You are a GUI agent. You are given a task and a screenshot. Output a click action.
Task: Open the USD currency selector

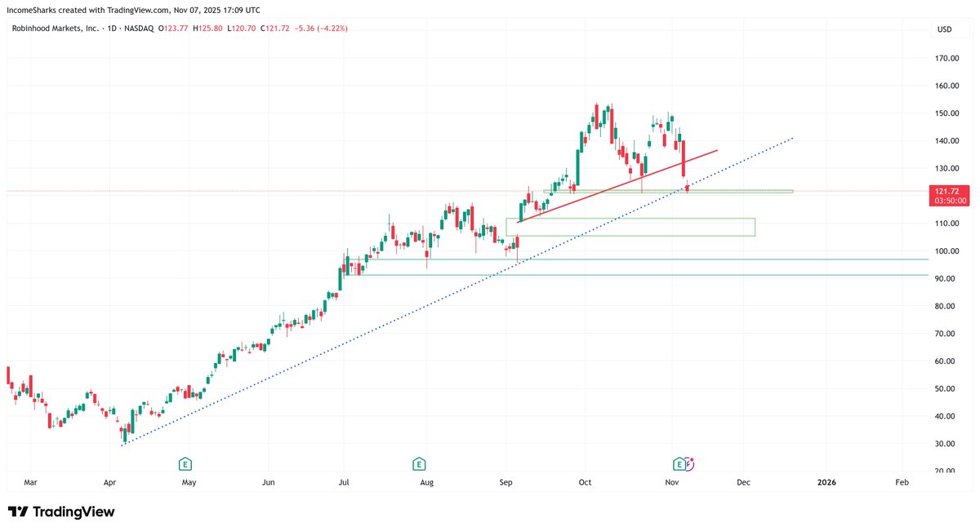[x=945, y=30]
